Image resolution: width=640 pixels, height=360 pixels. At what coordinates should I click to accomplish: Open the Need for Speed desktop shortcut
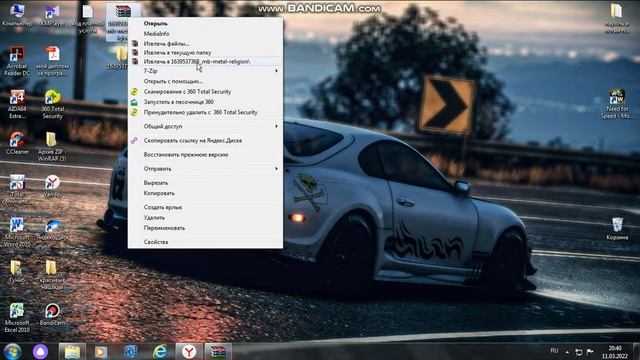[x=617, y=104]
